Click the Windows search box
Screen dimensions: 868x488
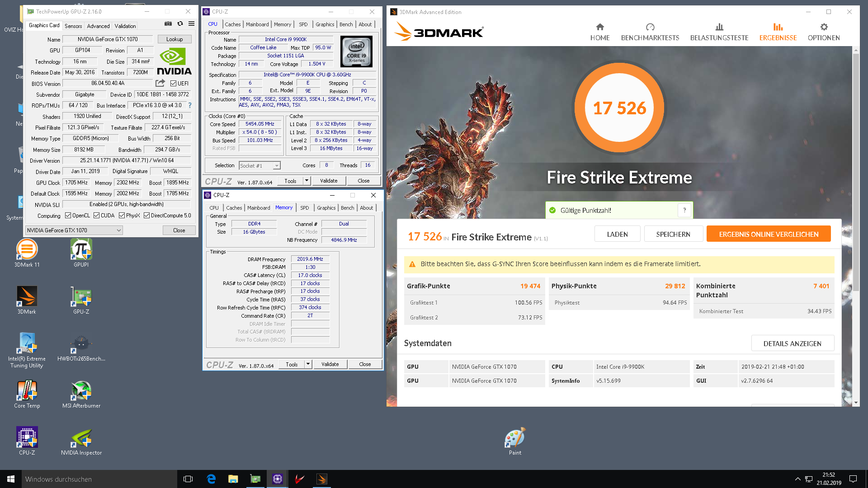coord(99,479)
